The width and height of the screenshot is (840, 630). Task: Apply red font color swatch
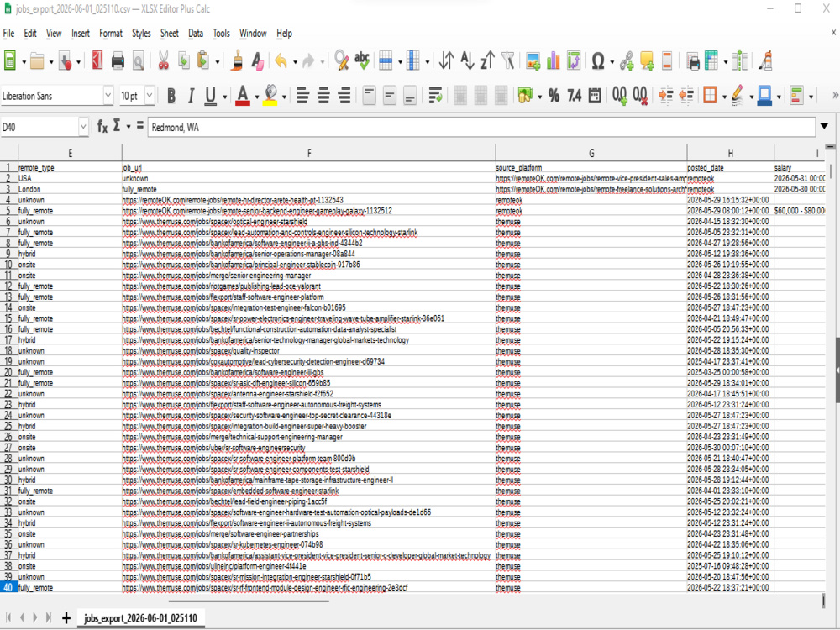[x=243, y=96]
